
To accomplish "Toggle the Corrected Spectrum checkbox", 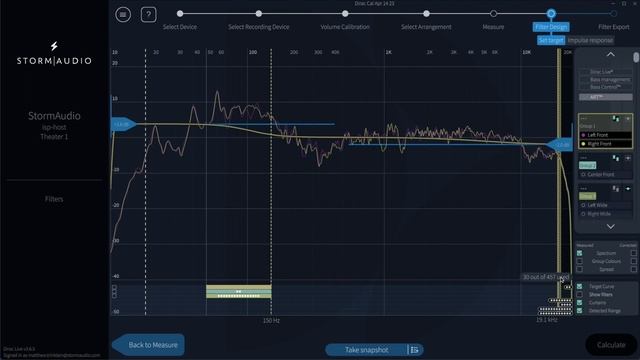I will coord(634,253).
